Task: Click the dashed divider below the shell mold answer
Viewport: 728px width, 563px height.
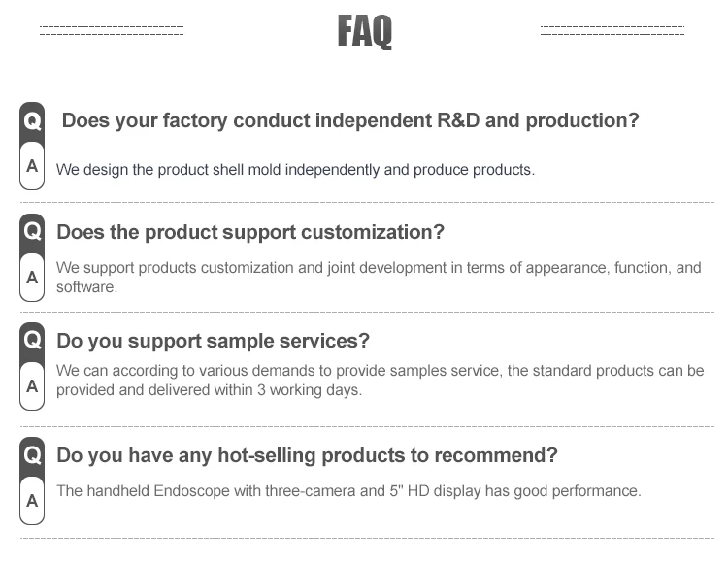Action: 367,202
